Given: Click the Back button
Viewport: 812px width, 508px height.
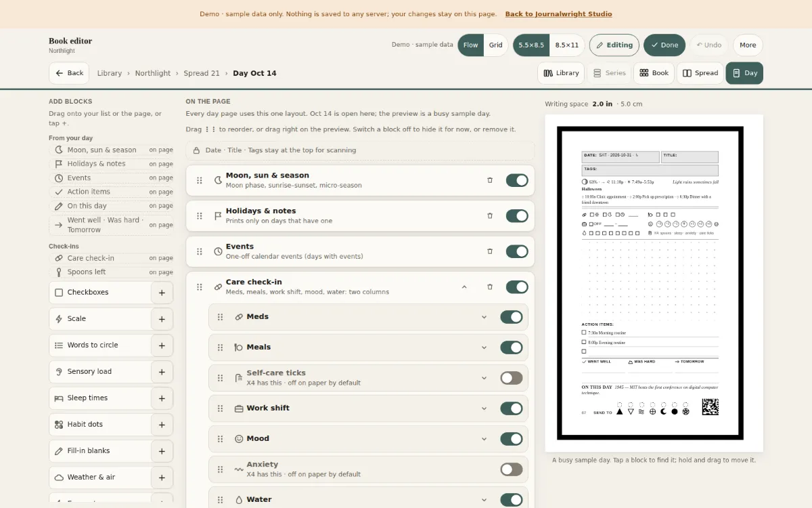Looking at the screenshot, I should (69, 73).
